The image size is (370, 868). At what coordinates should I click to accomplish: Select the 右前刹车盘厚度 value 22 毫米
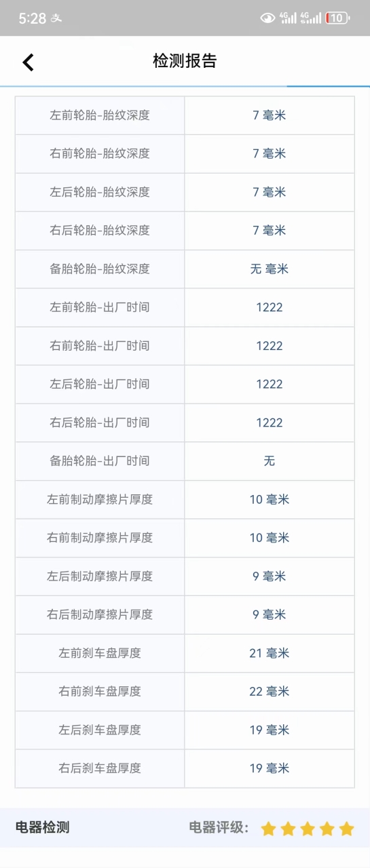pos(270,692)
